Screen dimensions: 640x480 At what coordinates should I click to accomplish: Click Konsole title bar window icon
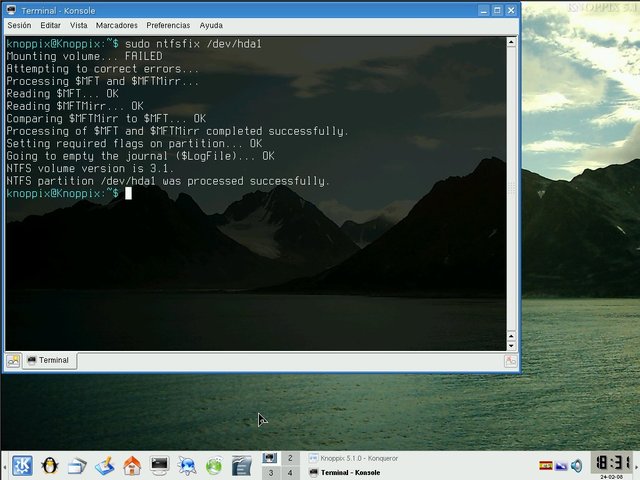(x=11, y=10)
